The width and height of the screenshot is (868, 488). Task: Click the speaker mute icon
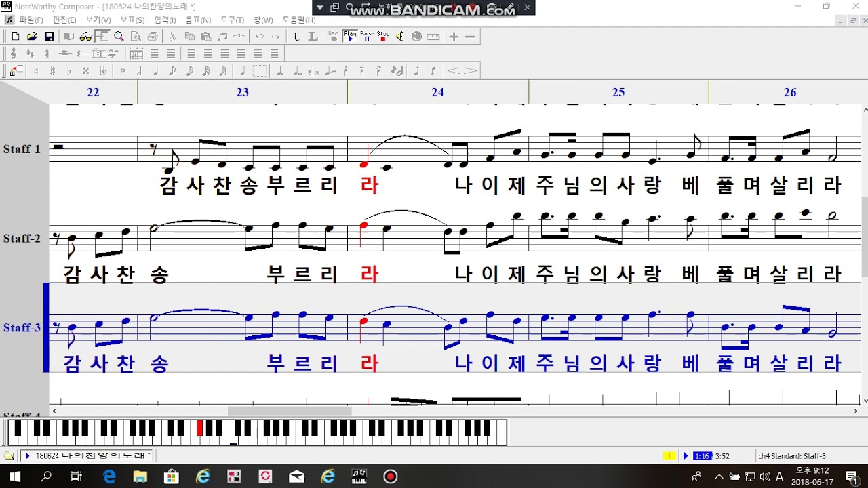(x=400, y=37)
